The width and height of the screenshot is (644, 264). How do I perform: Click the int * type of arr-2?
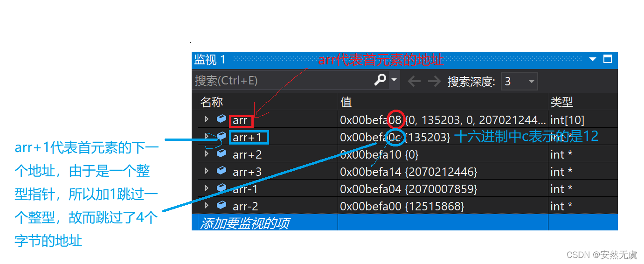[561, 206]
